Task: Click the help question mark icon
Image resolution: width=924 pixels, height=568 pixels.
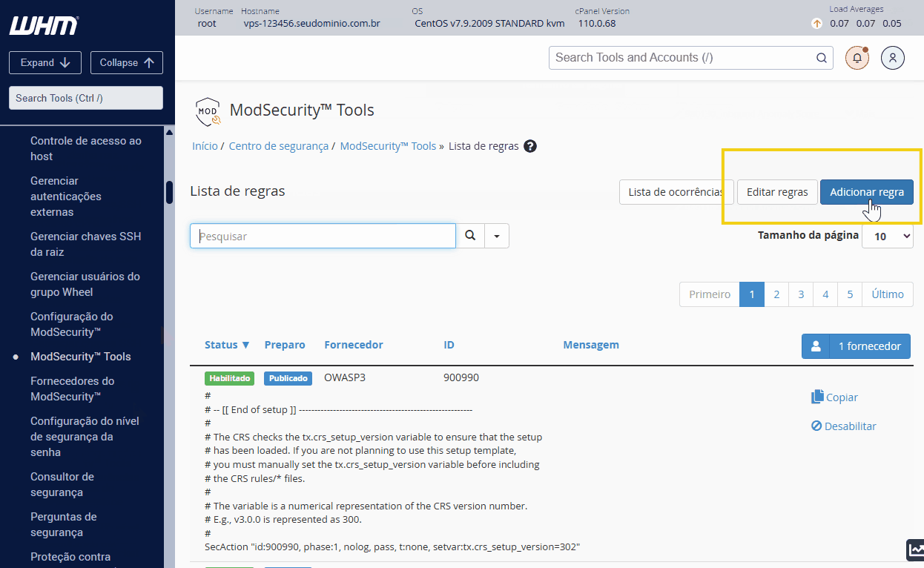Action: pyautogui.click(x=530, y=146)
